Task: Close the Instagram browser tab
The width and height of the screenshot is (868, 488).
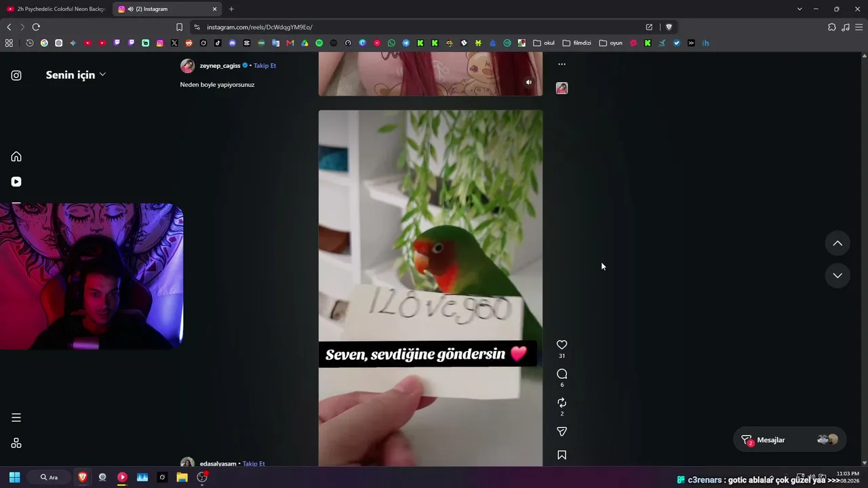Action: click(215, 9)
